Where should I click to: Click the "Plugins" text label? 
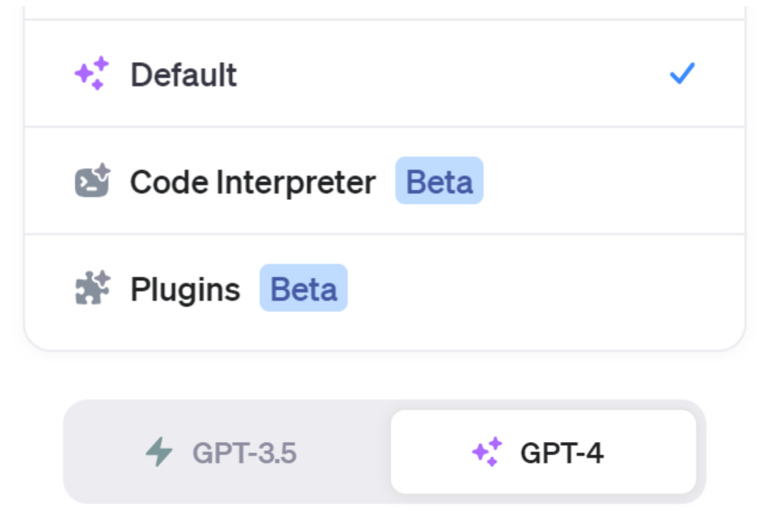(185, 289)
